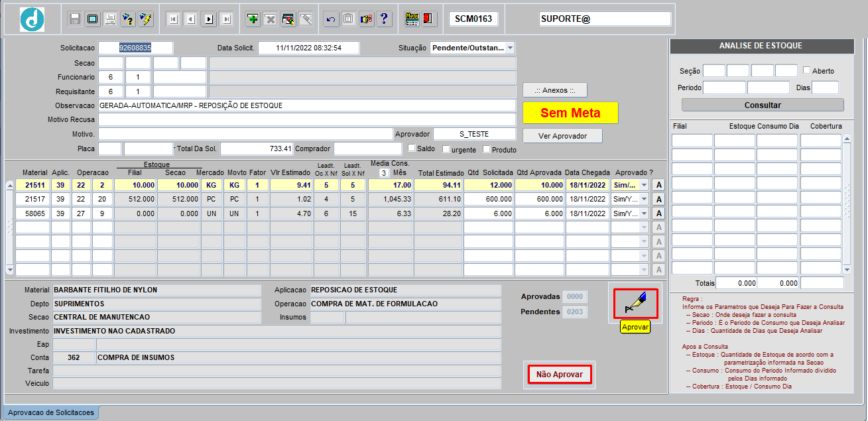Click the Aprovador field showing S_TESTE

click(x=474, y=134)
